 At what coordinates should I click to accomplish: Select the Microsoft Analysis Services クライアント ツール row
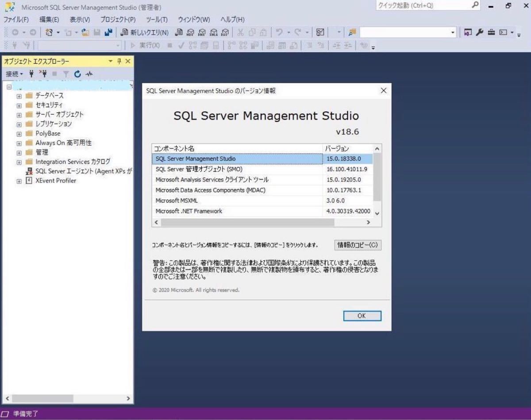click(x=262, y=180)
